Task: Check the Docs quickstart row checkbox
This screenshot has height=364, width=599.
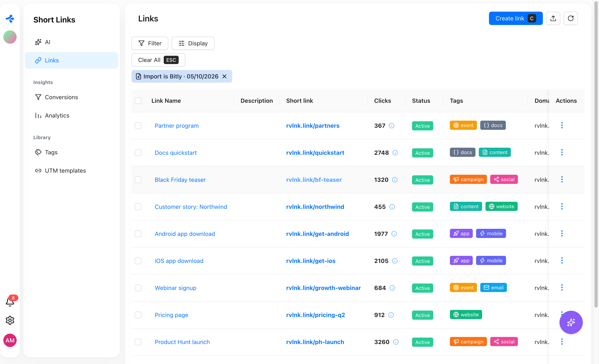Action: click(x=138, y=153)
